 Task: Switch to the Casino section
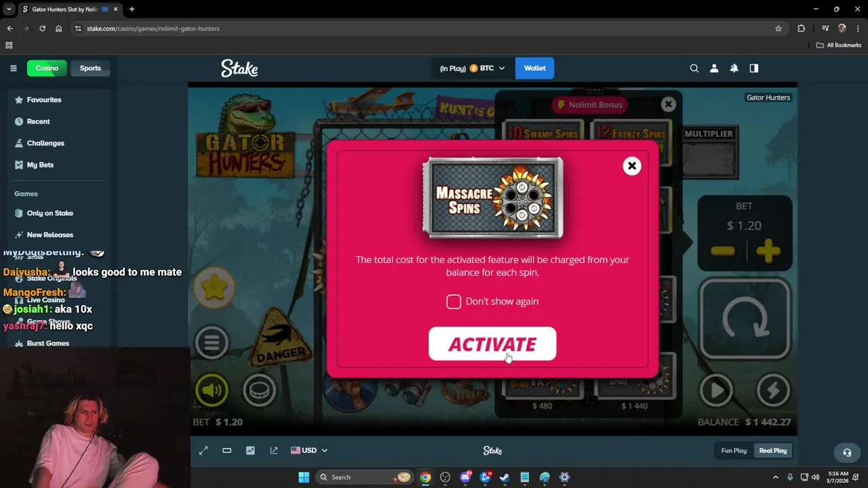[x=47, y=68]
